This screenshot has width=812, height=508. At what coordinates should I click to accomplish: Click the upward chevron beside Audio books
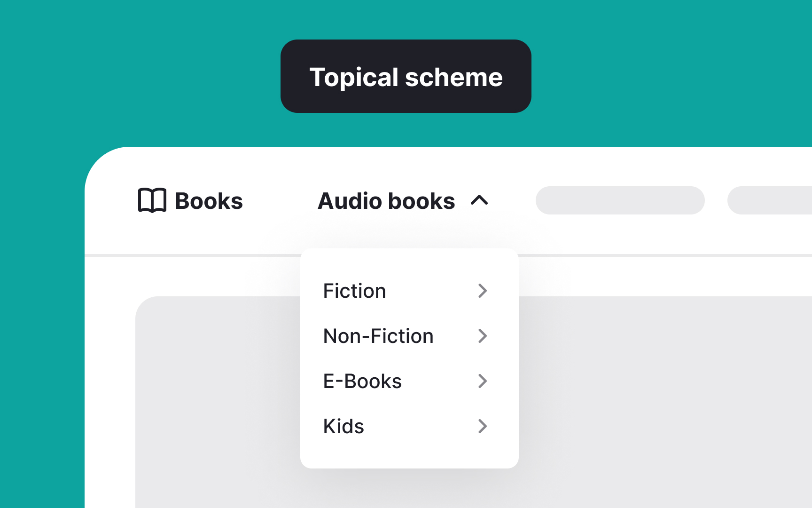480,200
